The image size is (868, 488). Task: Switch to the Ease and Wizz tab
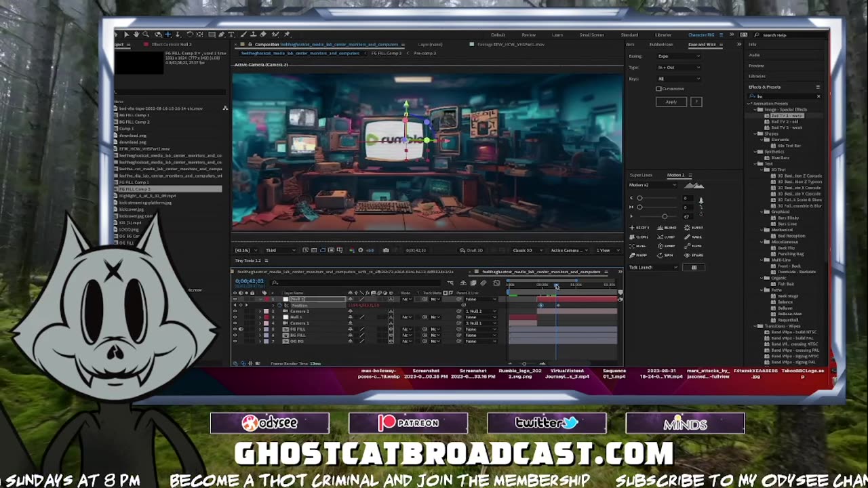(702, 44)
